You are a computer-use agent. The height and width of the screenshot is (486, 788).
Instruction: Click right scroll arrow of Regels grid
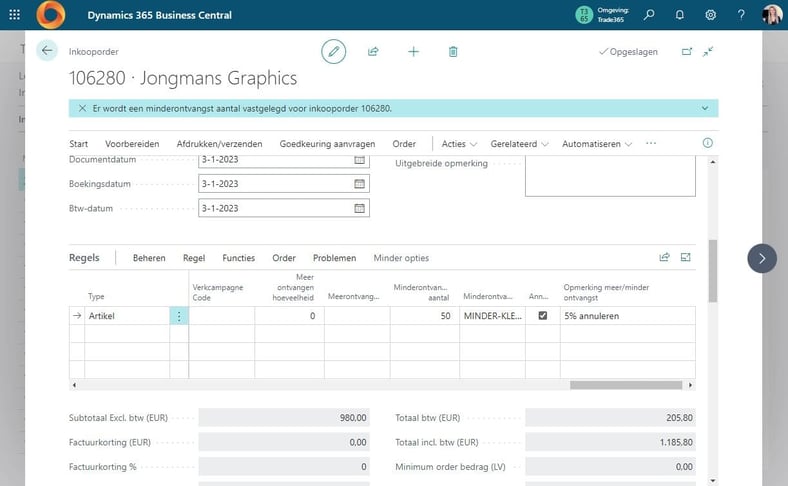click(691, 385)
